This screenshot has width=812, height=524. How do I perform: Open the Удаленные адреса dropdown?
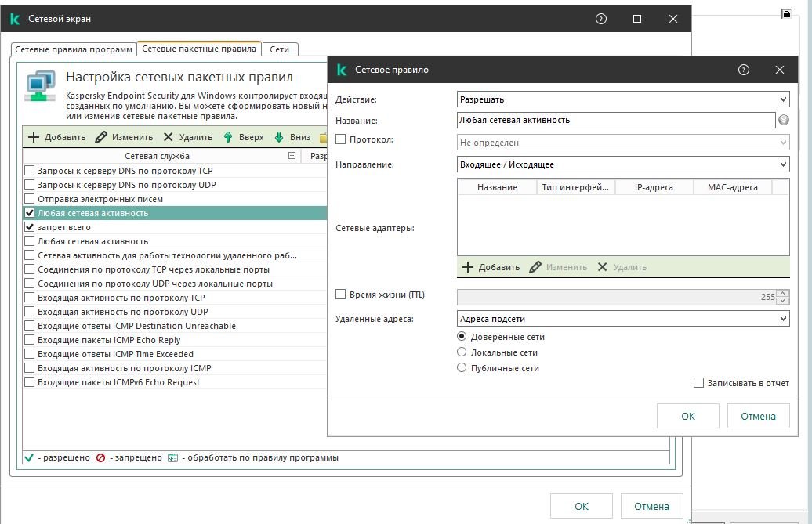click(x=623, y=319)
